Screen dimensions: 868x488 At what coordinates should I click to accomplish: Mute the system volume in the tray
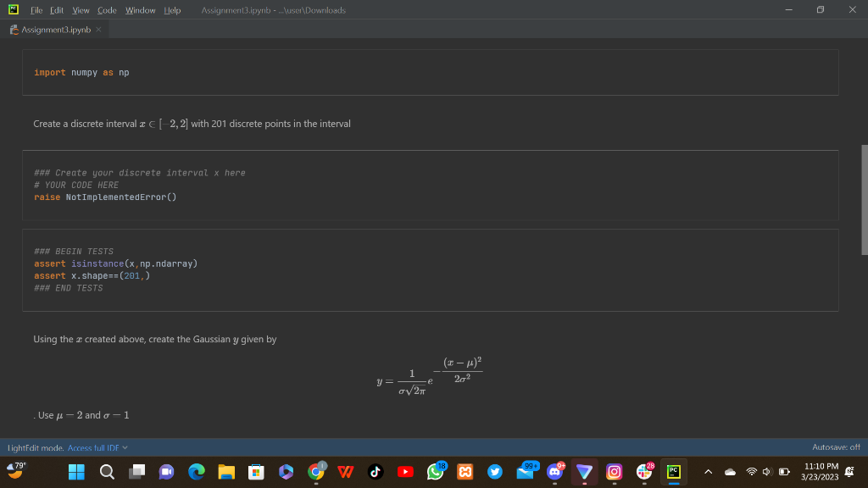coord(766,473)
